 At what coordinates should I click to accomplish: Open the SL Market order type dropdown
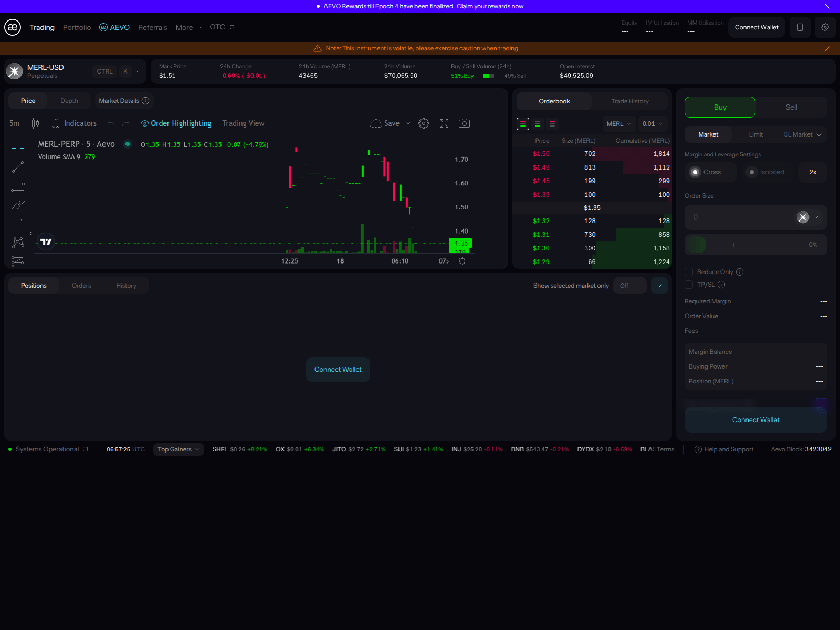coord(803,134)
